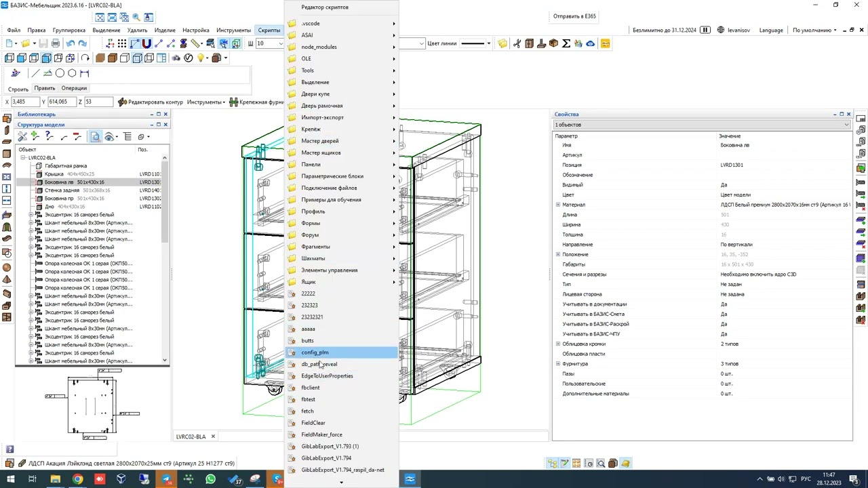
Task: Open the eye visibility options in model structure
Action: (x=110, y=137)
